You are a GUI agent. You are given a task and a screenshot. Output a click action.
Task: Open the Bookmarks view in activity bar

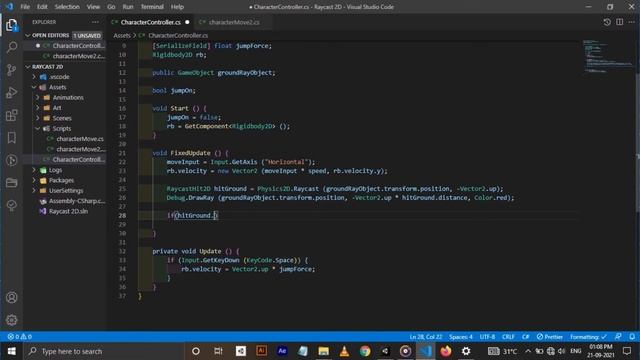tap(11, 138)
